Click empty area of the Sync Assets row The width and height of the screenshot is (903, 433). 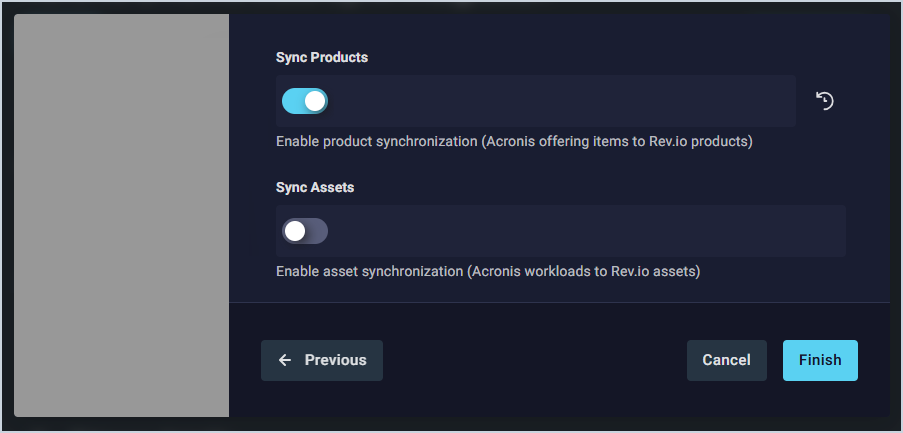tap(580, 232)
